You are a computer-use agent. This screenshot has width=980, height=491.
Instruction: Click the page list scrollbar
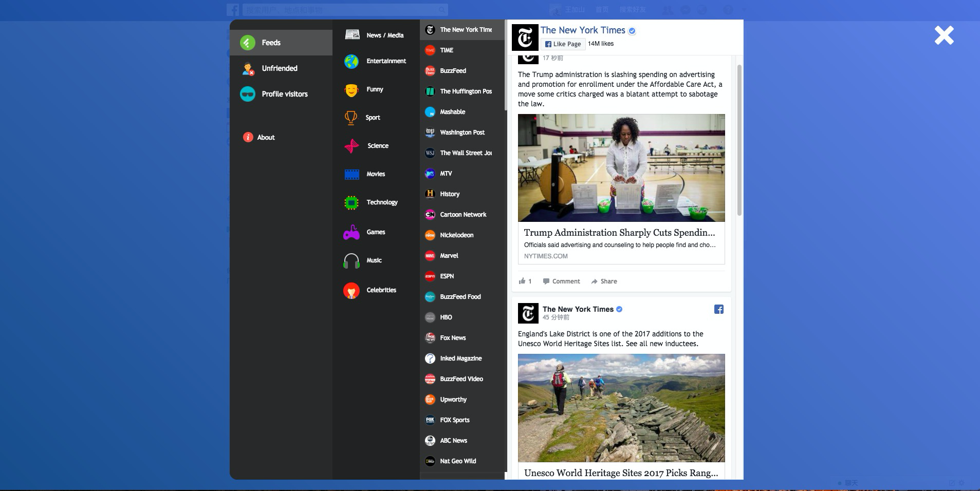click(x=506, y=65)
